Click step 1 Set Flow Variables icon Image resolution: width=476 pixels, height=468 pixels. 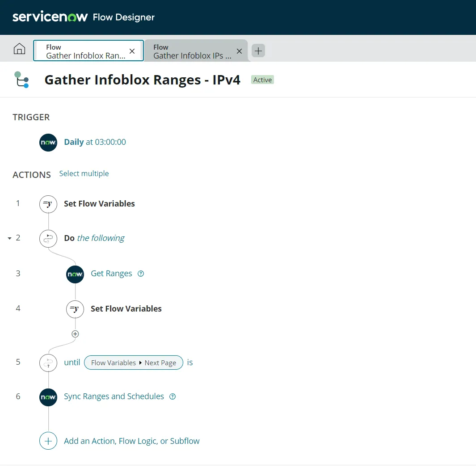[x=48, y=204]
